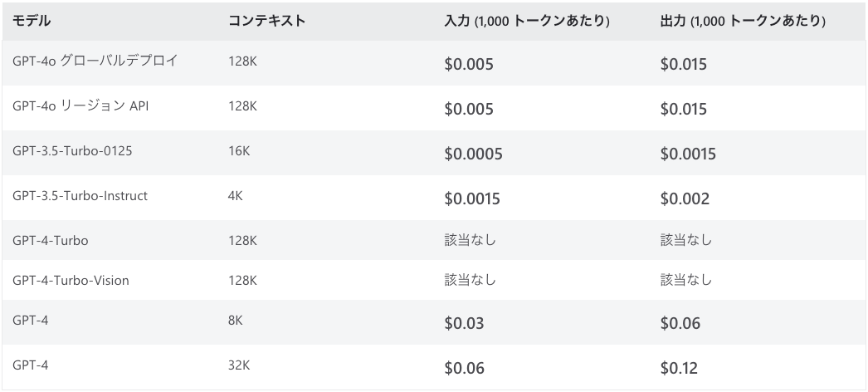Click the $0.0005 input price
Image resolution: width=868 pixels, height=392 pixels.
point(473,154)
